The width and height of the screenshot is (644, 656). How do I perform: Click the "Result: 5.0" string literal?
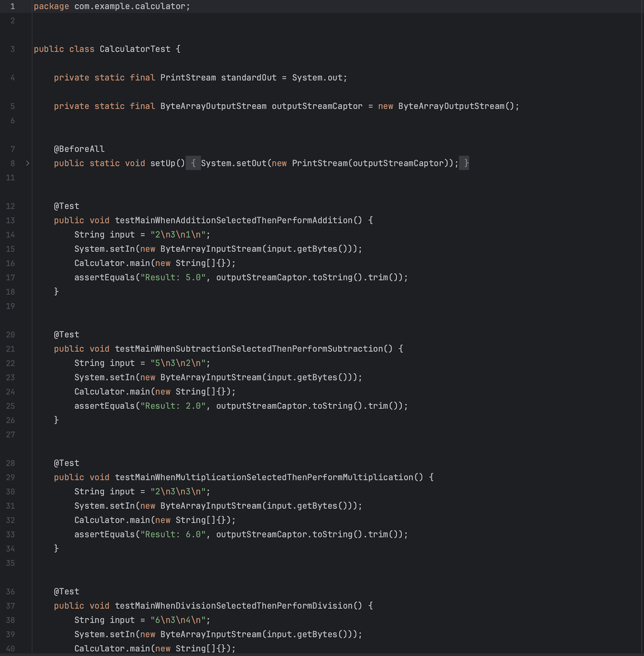pos(173,278)
